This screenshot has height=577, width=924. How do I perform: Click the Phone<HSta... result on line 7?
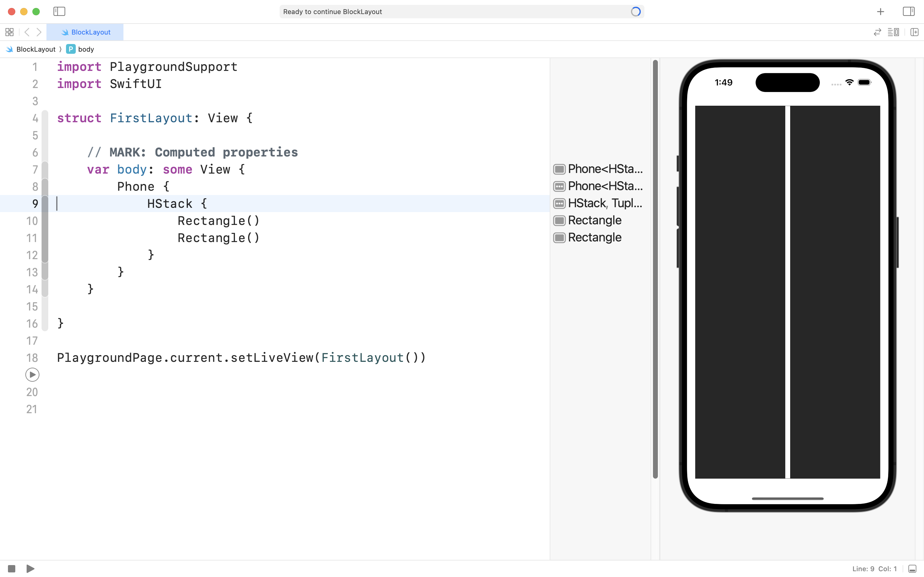(604, 169)
